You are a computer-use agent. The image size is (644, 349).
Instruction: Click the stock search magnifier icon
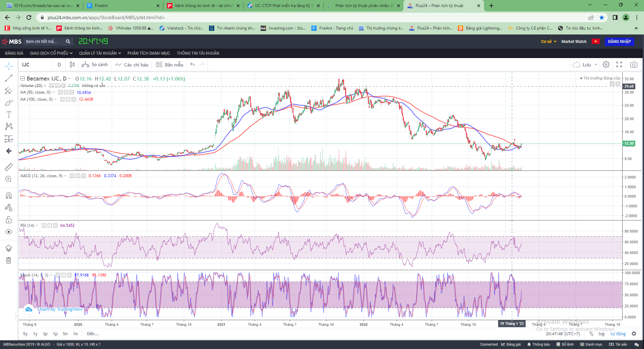pos(68,42)
